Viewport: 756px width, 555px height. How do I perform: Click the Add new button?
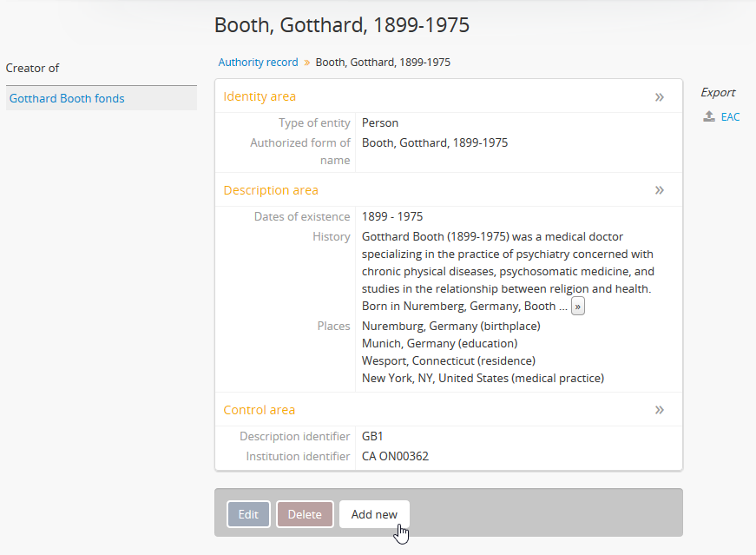pos(374,514)
